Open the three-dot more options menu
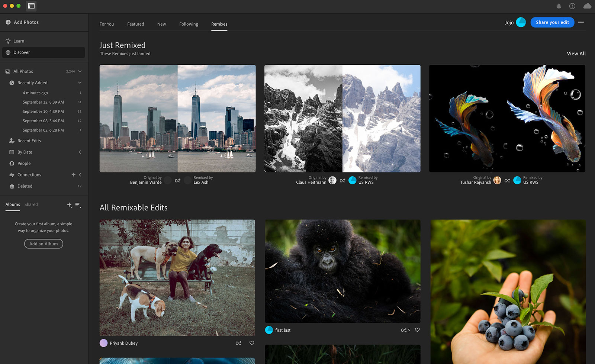 (x=581, y=22)
